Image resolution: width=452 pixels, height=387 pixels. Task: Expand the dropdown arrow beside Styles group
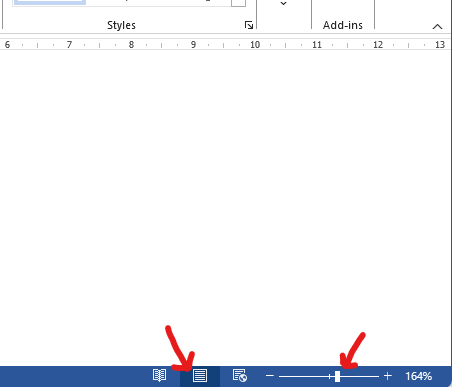(283, 3)
